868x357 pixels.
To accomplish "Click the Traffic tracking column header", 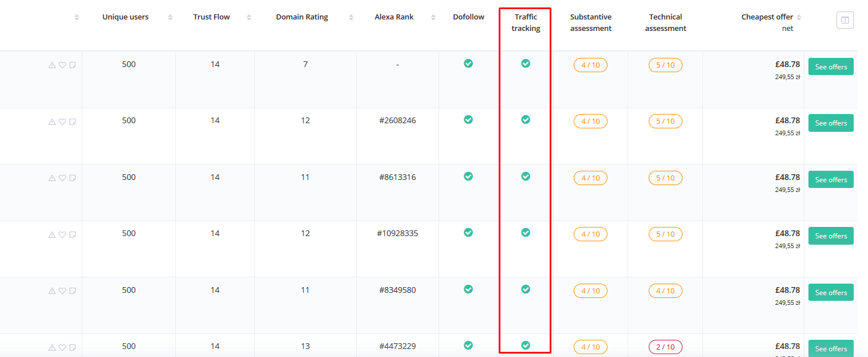I will click(526, 22).
